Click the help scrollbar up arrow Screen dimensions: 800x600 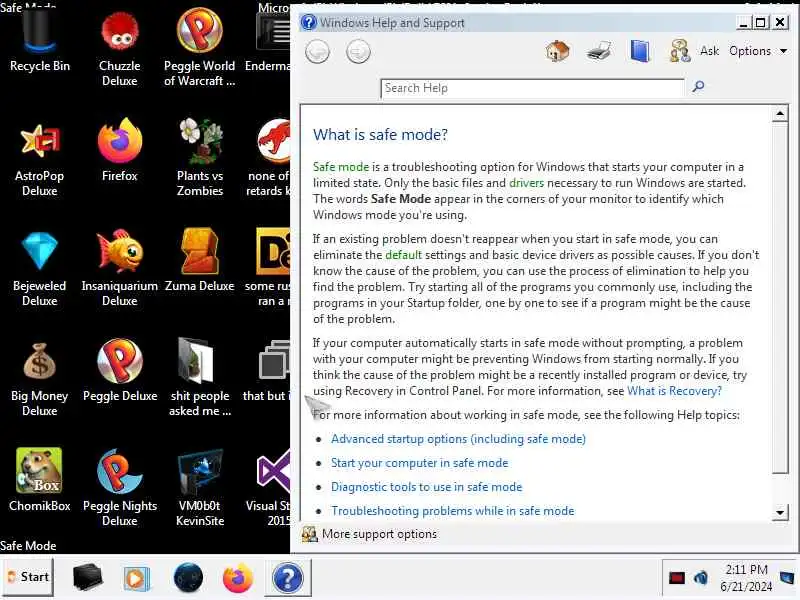click(780, 113)
